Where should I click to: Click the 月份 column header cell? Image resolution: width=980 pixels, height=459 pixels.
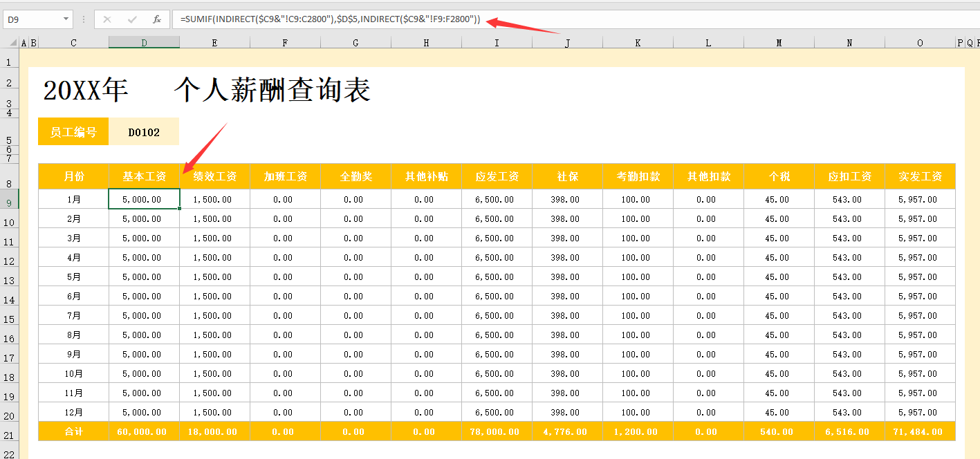coord(73,176)
